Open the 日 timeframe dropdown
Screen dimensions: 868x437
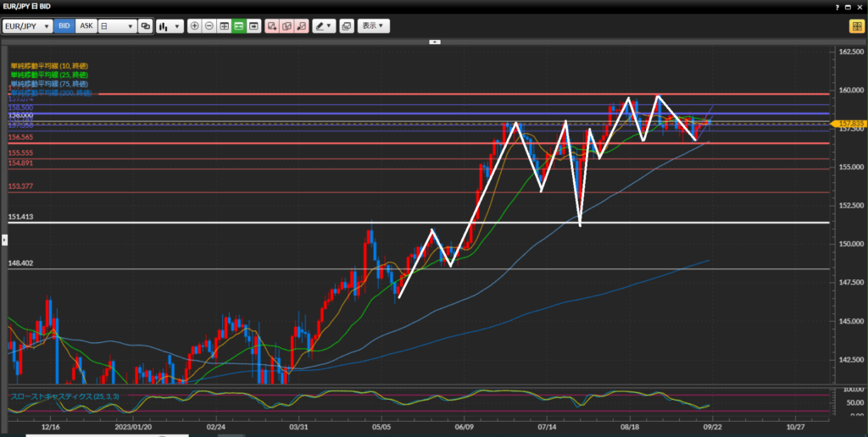click(x=117, y=26)
